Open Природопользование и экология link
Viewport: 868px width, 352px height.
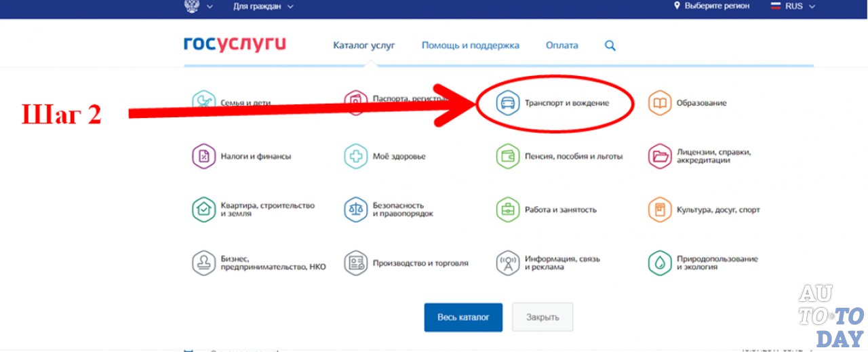[x=717, y=263]
